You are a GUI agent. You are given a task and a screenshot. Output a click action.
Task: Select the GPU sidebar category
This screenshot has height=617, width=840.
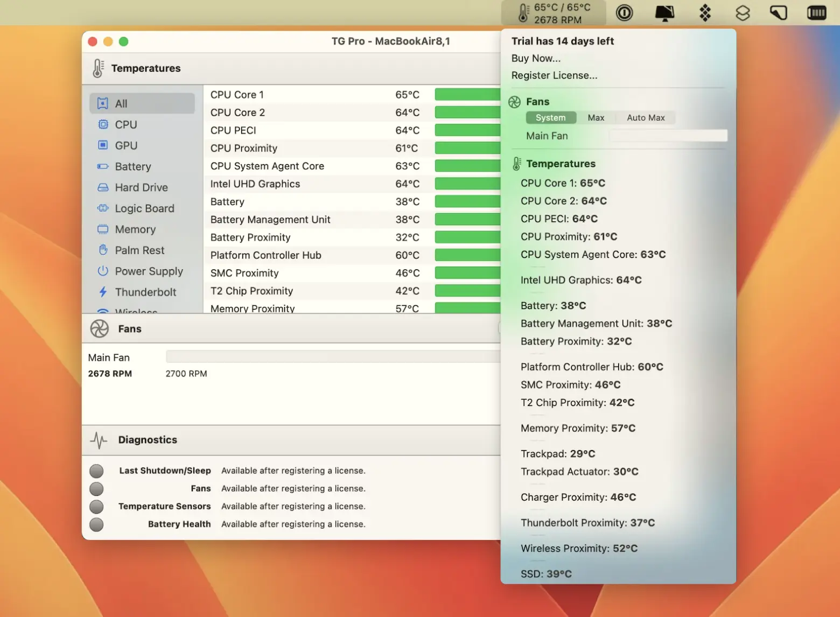click(125, 145)
